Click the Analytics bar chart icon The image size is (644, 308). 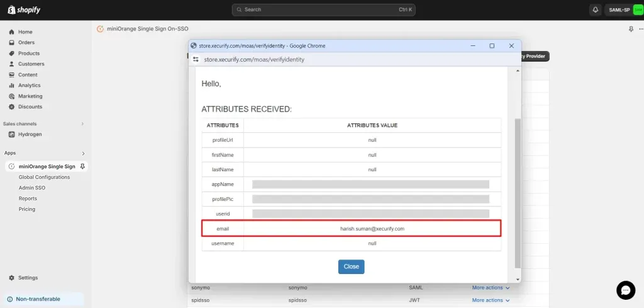click(x=11, y=86)
